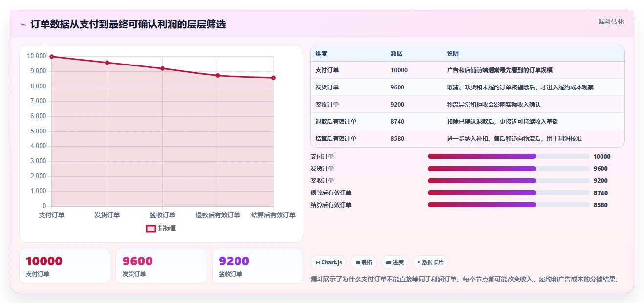Click the 8580 value beside the progress bar

pyautogui.click(x=601, y=205)
